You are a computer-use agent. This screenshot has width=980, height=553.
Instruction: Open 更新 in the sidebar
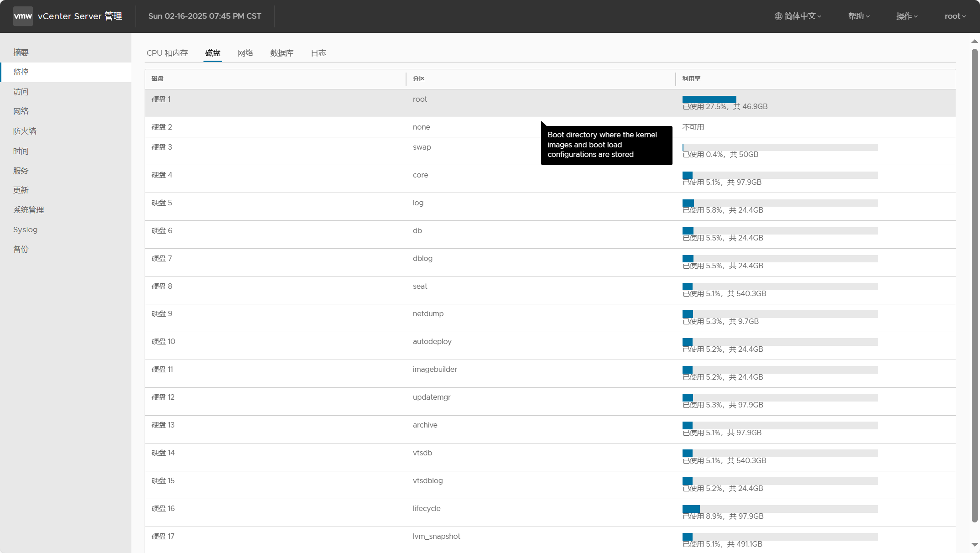(66, 190)
